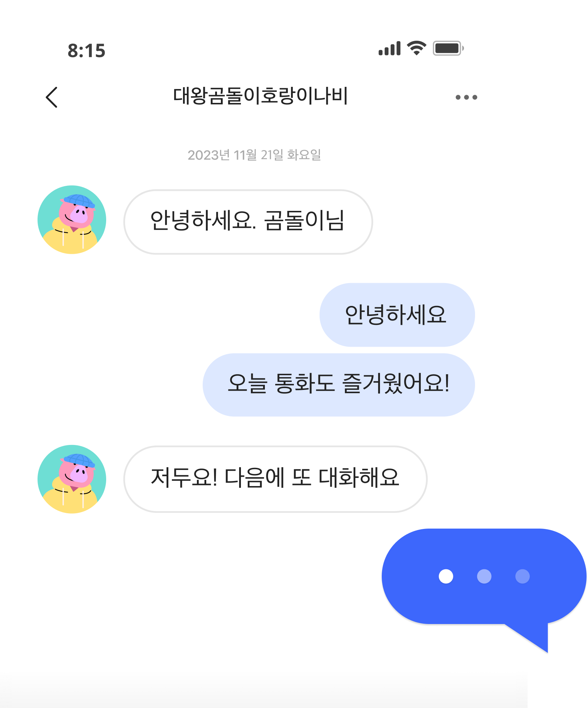Screen dimensions: 588x708
Task: Tap the date label 2023년 11월 21일 화요일
Action: tap(254, 155)
